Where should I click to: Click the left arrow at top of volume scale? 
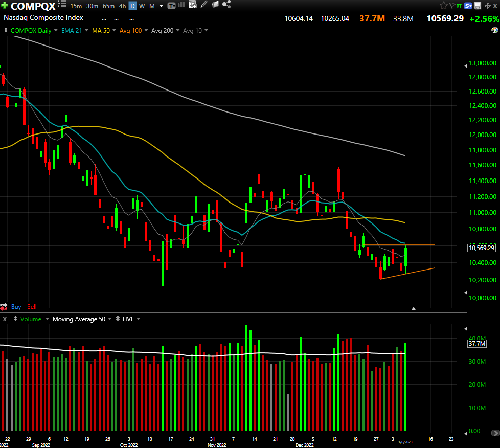click(x=466, y=329)
